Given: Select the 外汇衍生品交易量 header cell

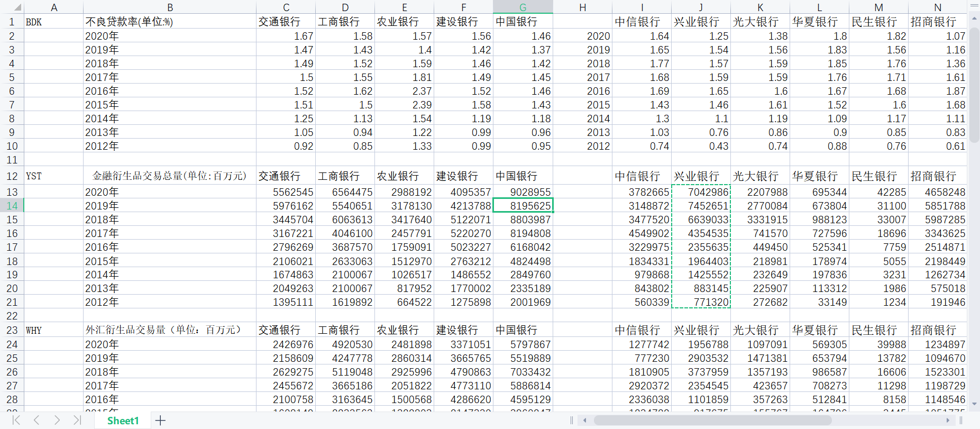Looking at the screenshot, I should click(170, 330).
